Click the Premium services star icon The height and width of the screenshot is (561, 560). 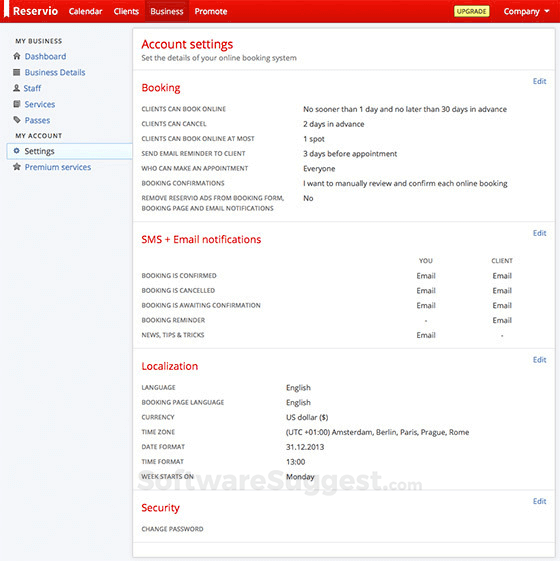coord(16,167)
